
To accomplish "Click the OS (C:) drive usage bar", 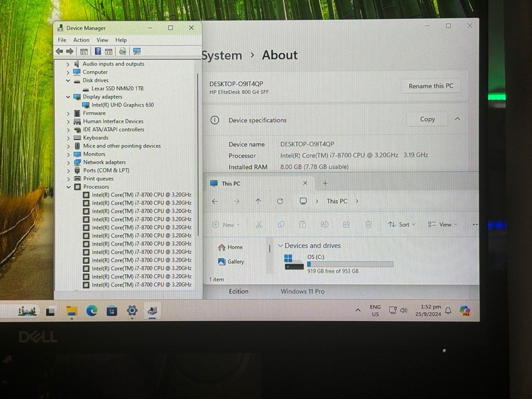I will pos(350,263).
